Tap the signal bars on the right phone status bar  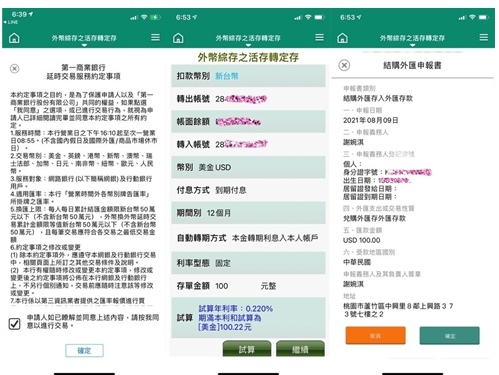(x=462, y=17)
